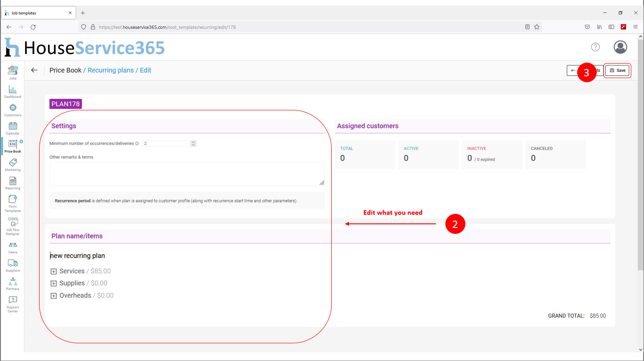This screenshot has height=361, width=644.
Task: Open the Reporting sidebar icon
Action: tap(13, 182)
